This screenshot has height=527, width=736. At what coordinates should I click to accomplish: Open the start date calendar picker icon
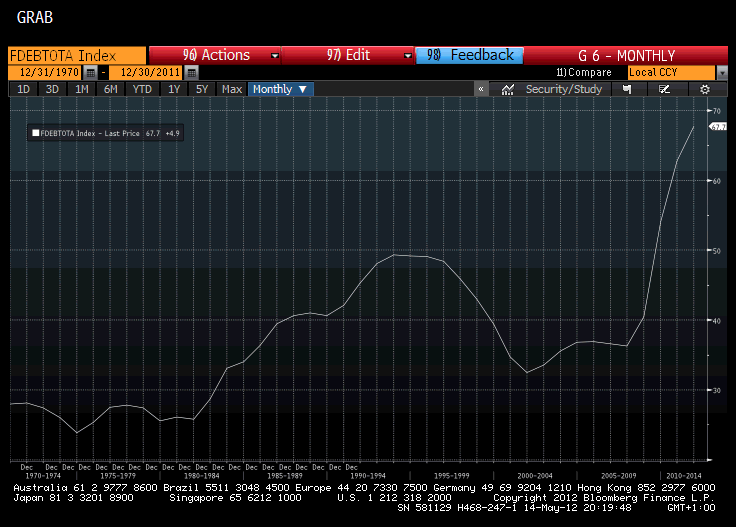91,73
